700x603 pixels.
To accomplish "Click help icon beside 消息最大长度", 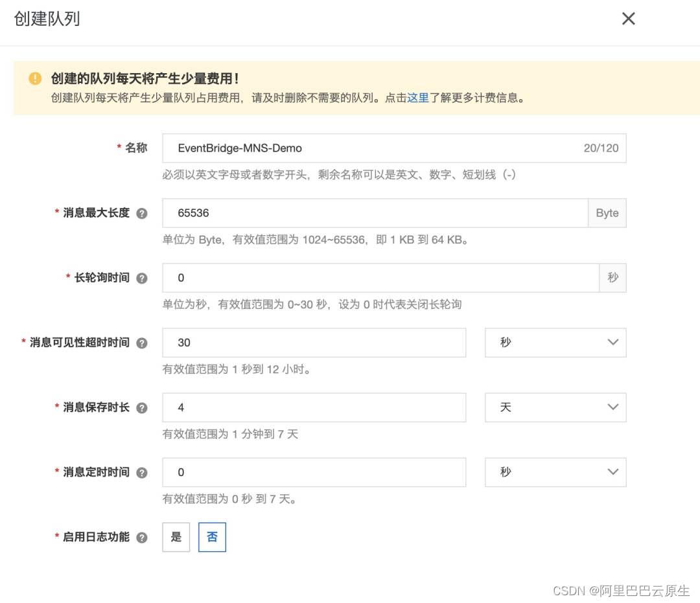I will point(141,214).
